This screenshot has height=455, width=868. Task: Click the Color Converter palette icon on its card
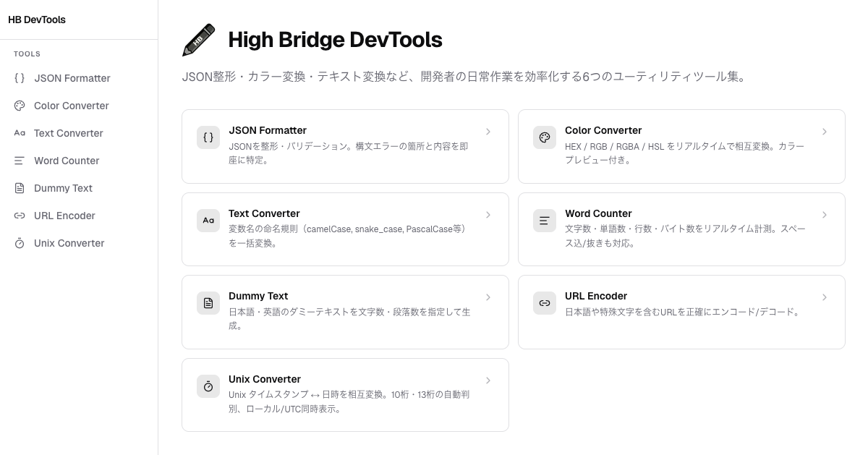(545, 137)
